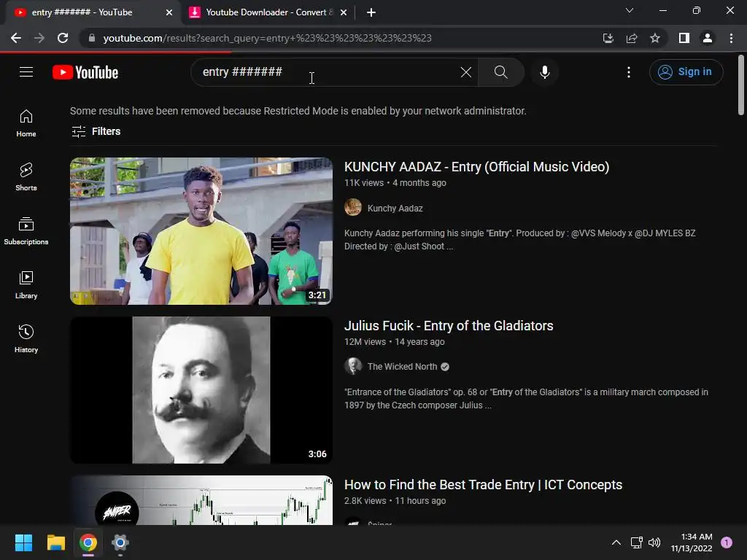Open the clock and date
747x560 pixels.
point(692,542)
